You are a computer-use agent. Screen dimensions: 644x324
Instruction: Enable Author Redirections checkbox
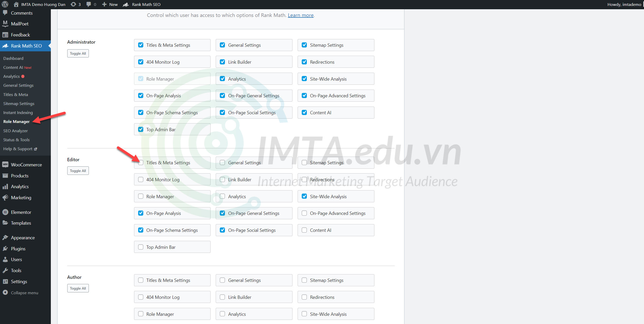click(304, 297)
